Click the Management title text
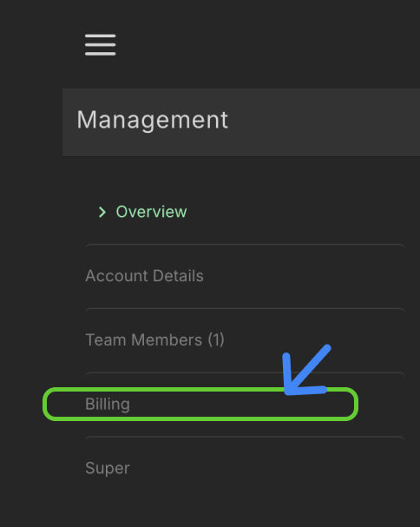The width and height of the screenshot is (420, 527). click(x=153, y=121)
